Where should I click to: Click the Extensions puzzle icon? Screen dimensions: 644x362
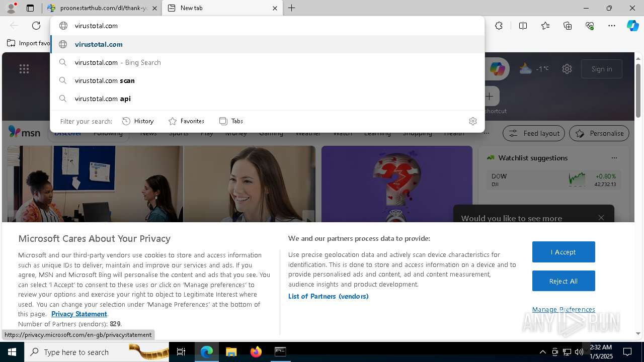click(499, 26)
